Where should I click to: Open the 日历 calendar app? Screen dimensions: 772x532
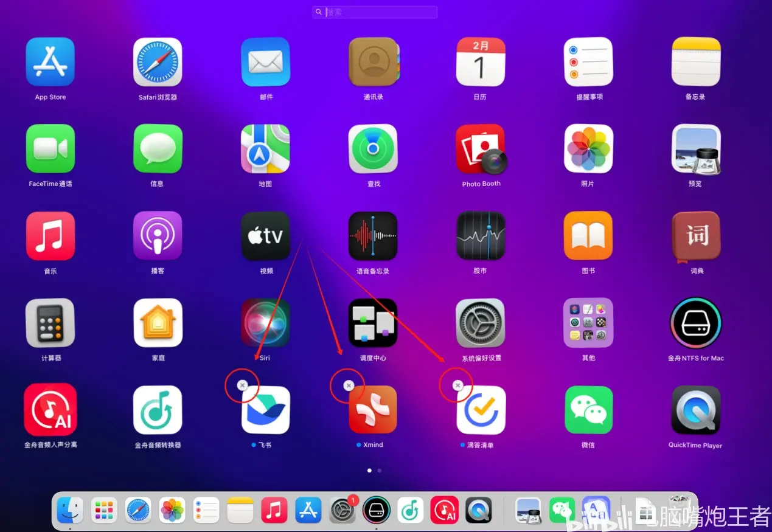(x=481, y=62)
